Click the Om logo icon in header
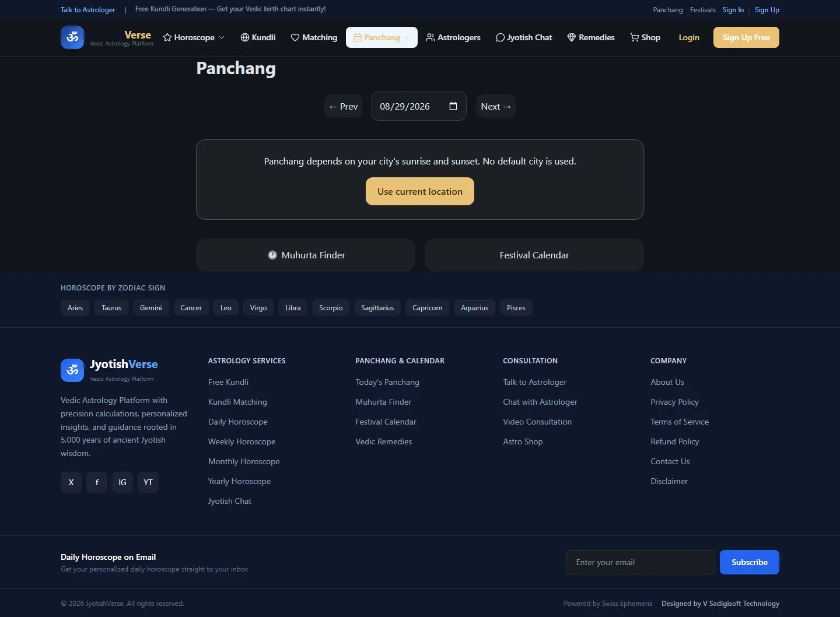This screenshot has height=617, width=840. pyautogui.click(x=72, y=37)
